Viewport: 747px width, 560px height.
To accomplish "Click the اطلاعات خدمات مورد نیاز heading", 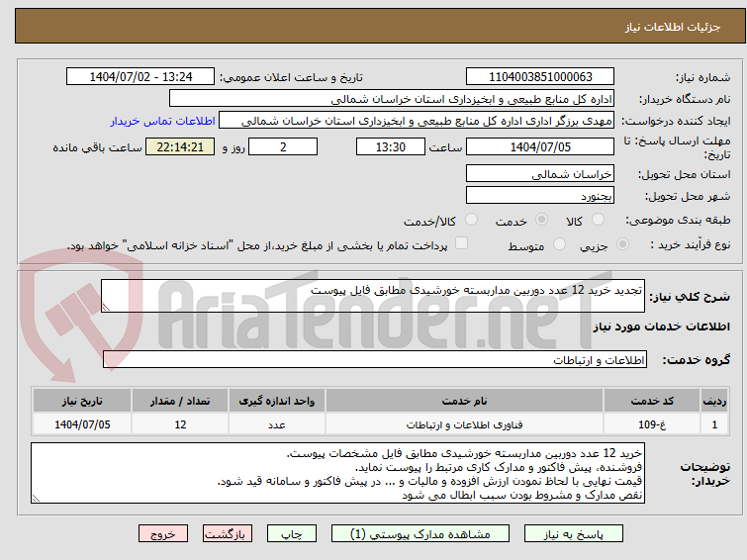I will (661, 327).
